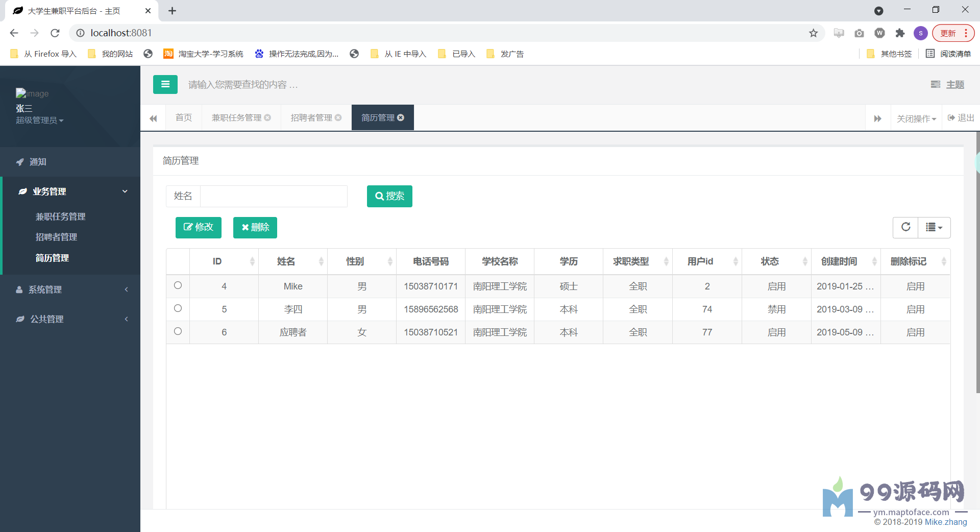Viewport: 980px width, 532px height.
Task: Click the broken profile image
Action: (x=32, y=93)
